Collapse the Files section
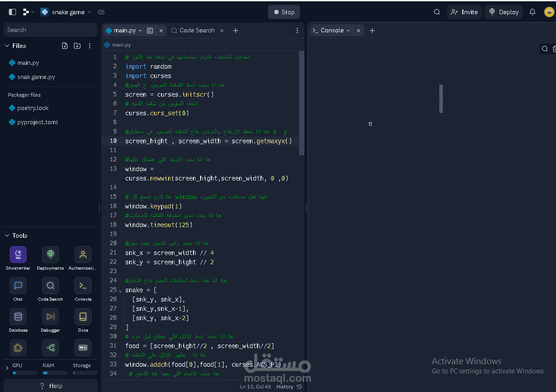This screenshot has width=556, height=392. pos(7,46)
